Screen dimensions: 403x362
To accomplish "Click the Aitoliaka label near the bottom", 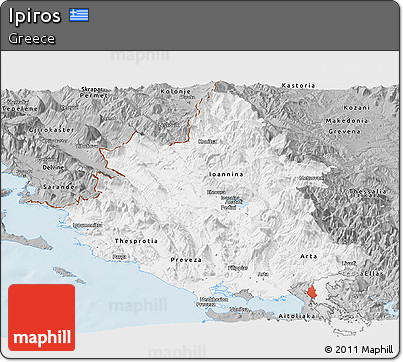I will (x=297, y=316).
